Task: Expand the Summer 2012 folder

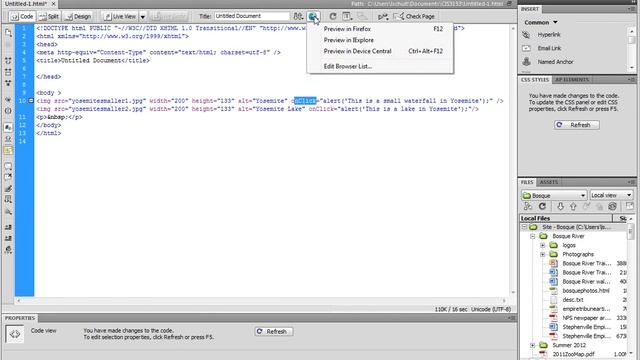Action: (533, 345)
